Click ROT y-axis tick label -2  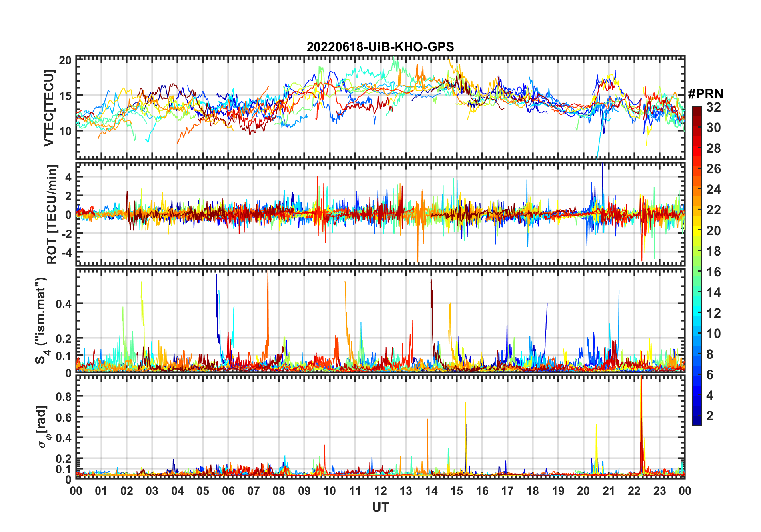click(x=67, y=233)
